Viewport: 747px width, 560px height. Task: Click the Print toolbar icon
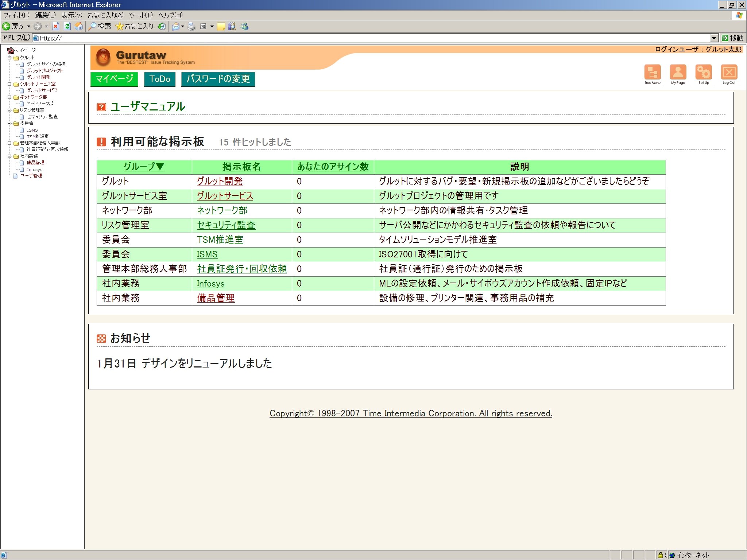[x=191, y=26]
